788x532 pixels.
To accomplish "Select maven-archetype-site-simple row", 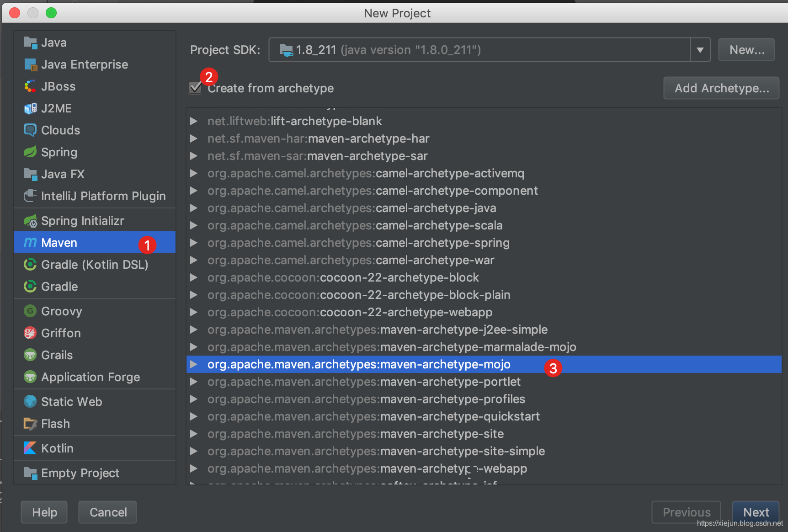I will coord(484,451).
